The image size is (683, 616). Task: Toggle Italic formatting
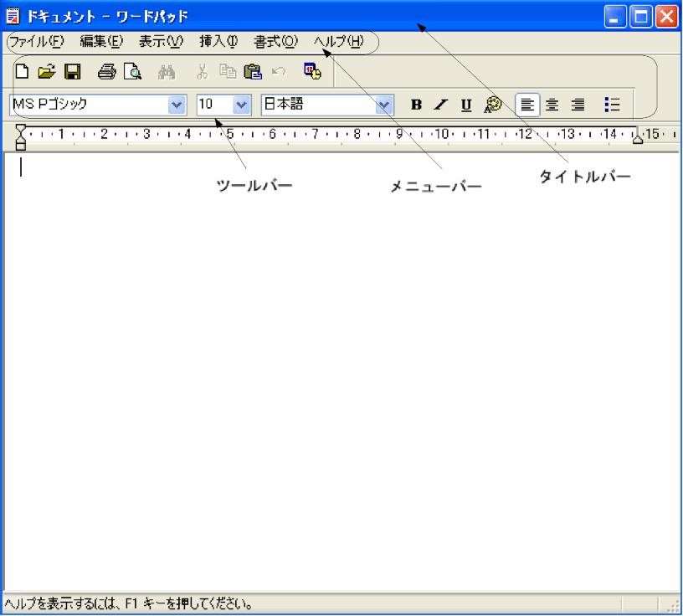(441, 105)
